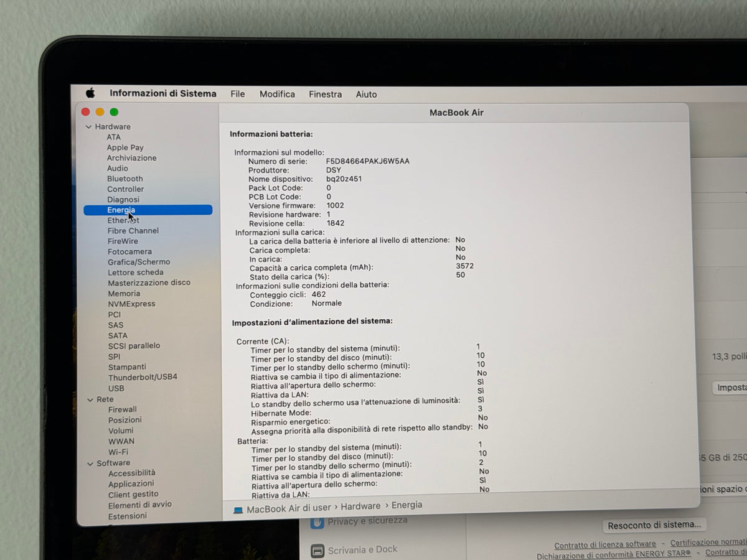Open the Aiuto menu

[366, 94]
